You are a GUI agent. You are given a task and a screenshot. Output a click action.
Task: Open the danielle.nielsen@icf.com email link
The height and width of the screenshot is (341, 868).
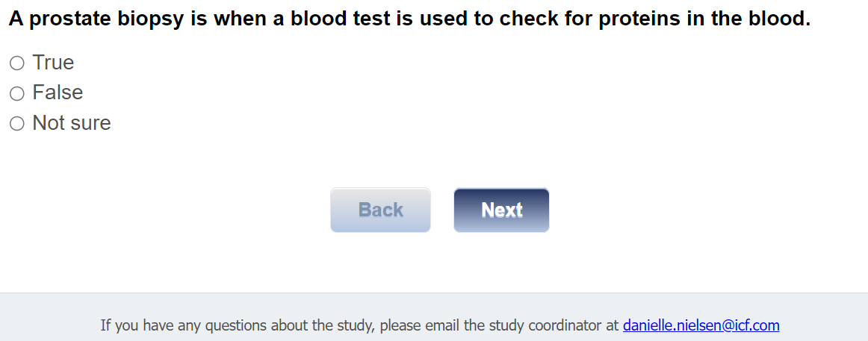pos(701,325)
